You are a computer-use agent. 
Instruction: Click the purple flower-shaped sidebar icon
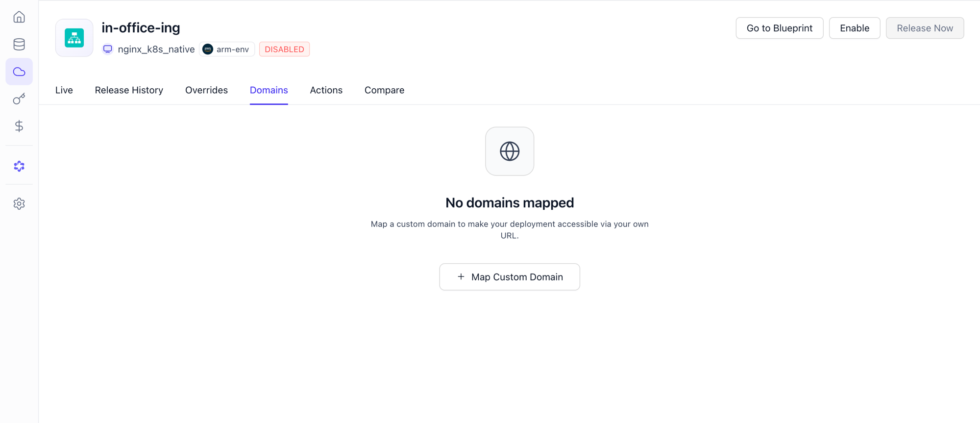(x=19, y=166)
